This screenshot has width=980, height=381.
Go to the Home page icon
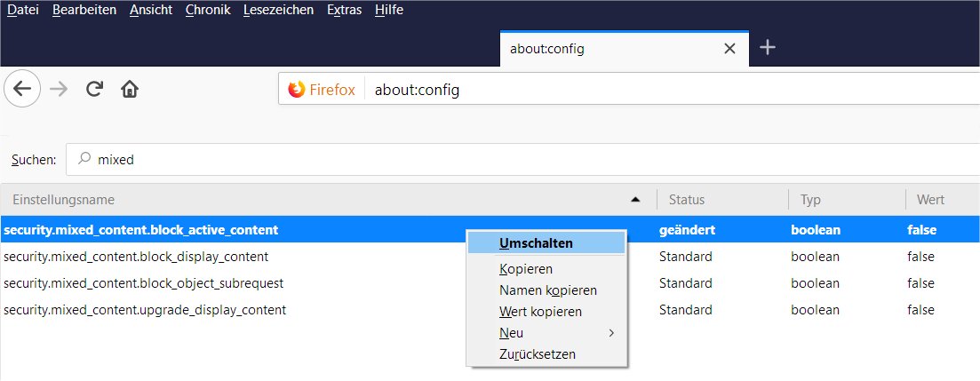coord(130,89)
